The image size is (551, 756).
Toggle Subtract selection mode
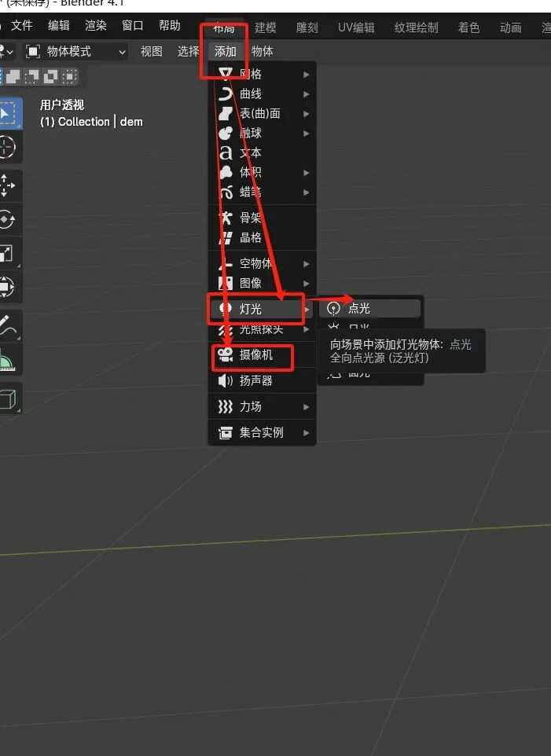[33, 76]
